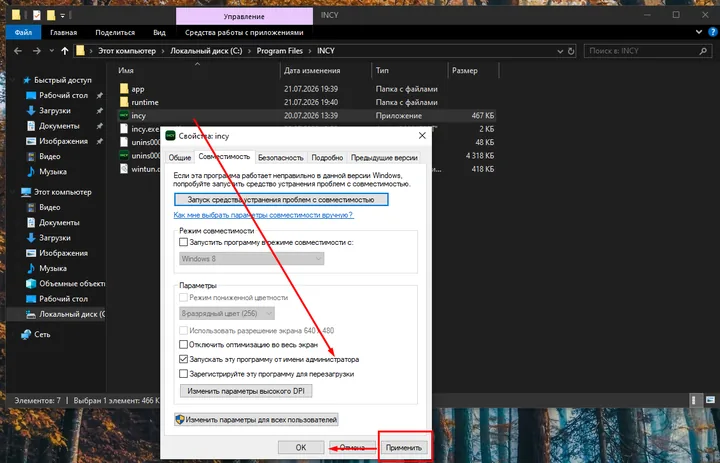Open Documents under Quick access
The height and width of the screenshot is (463, 720).
click(59, 126)
